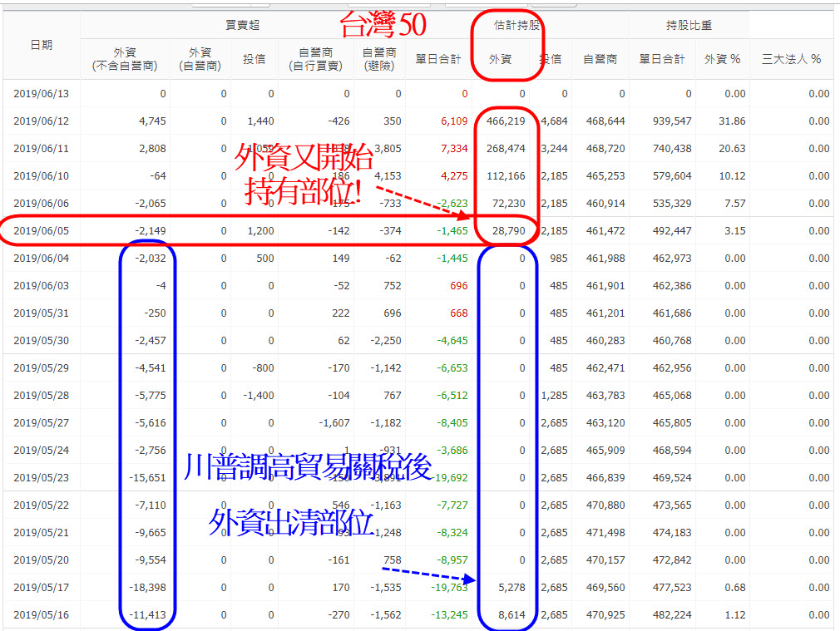Viewport: 840px width, 631px height.
Task: Click the 4,275 daily total value
Action: (x=454, y=175)
